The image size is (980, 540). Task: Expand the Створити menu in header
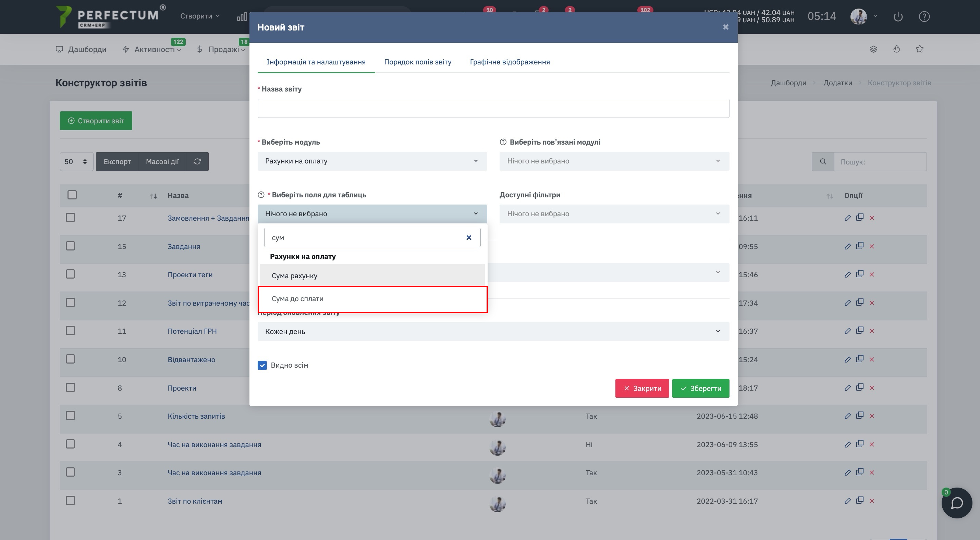(200, 16)
